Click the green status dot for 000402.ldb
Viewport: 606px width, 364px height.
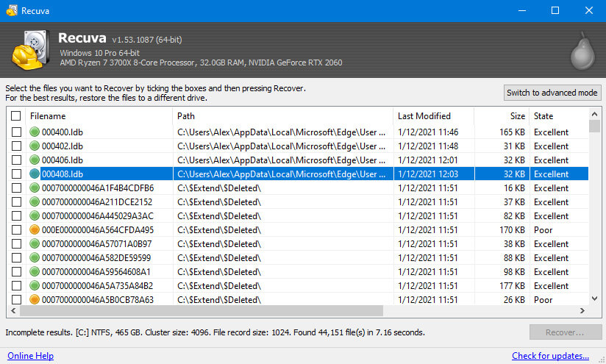coord(35,146)
